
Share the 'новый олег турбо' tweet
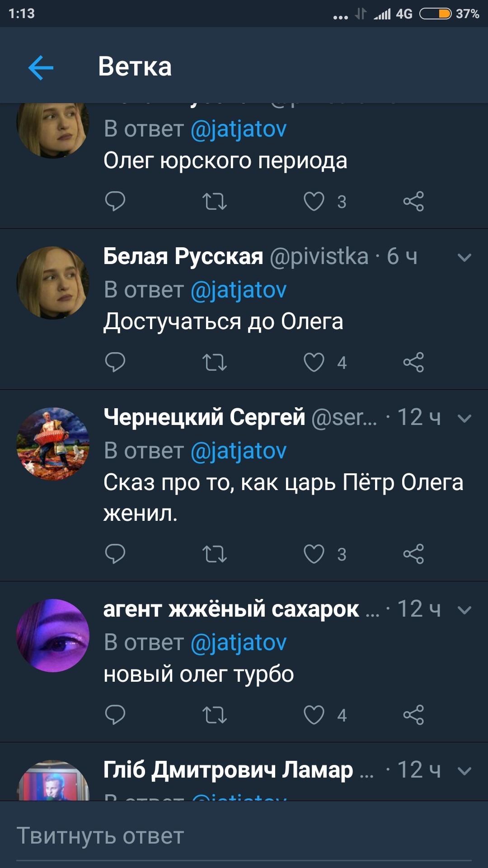(413, 715)
